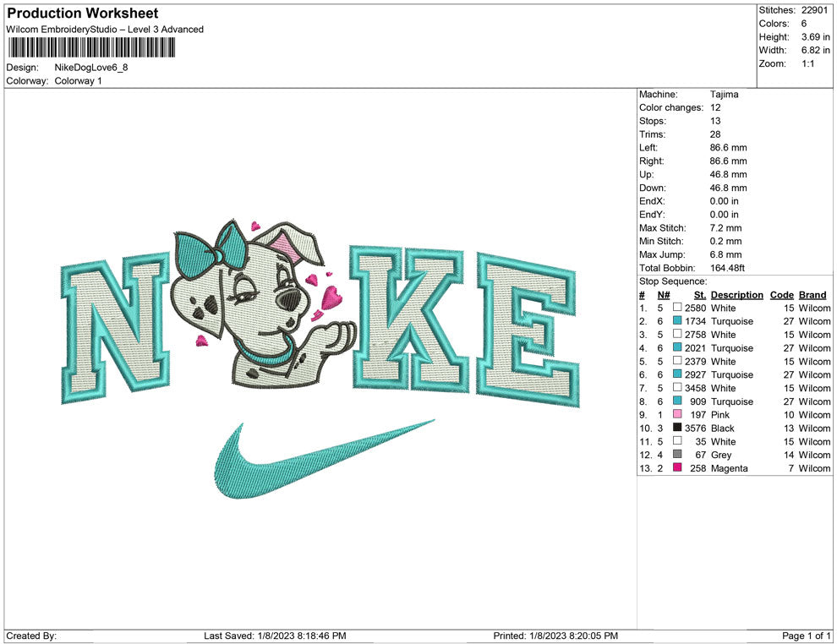Click the 'Trims:' value 28
The image size is (837, 644).
click(715, 134)
